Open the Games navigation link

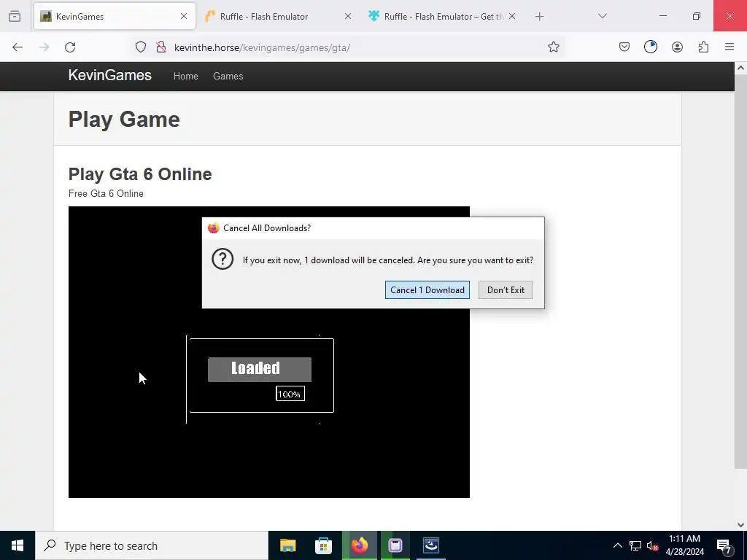tap(228, 76)
